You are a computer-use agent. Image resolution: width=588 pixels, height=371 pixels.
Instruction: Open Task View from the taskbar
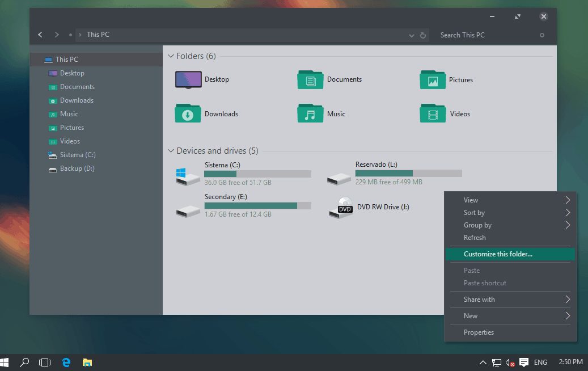coord(45,362)
